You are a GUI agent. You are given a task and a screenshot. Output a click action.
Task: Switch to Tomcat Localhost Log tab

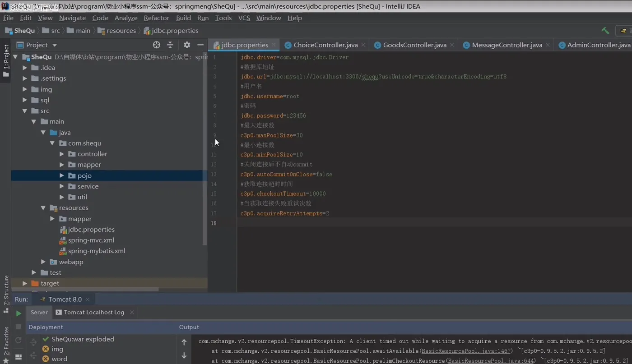(94, 312)
